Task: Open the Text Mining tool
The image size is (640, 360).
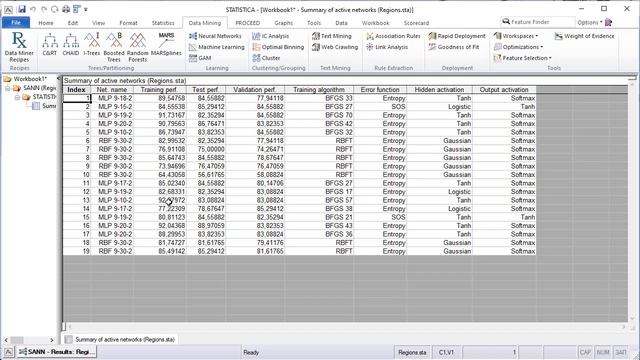Action: coord(331,36)
